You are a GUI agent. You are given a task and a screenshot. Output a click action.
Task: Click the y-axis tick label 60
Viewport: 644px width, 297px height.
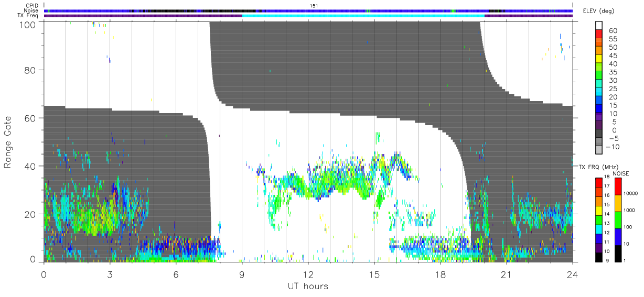click(x=30, y=118)
